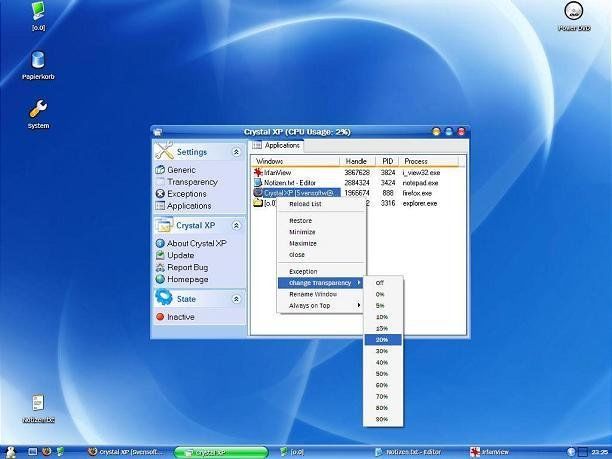Switch to the Applications tab
This screenshot has height=459, width=612.
[277, 145]
